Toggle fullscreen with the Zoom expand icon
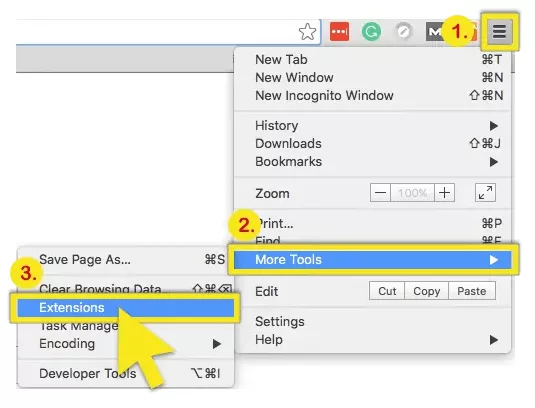Screen dimensions: 535x408 point(485,193)
